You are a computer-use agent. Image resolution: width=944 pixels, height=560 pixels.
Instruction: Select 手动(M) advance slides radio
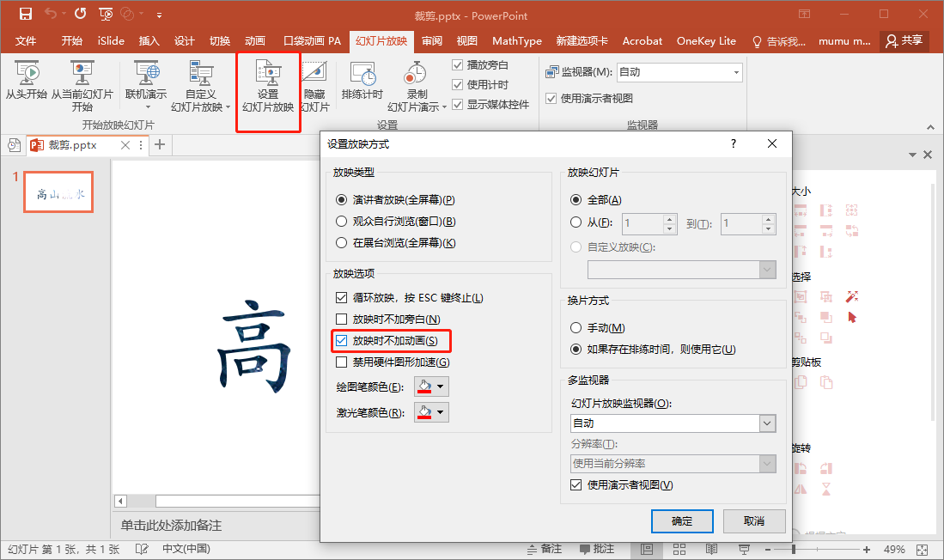[x=576, y=327]
